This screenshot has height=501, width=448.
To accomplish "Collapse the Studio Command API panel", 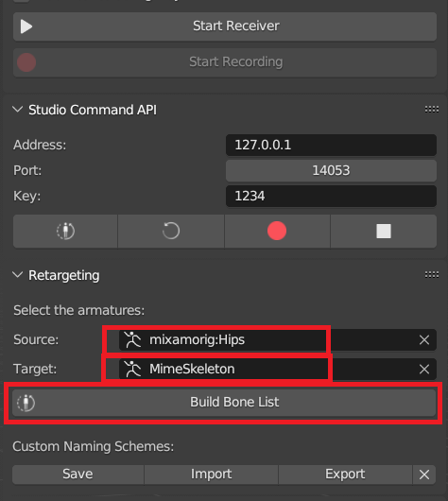I will (17, 110).
